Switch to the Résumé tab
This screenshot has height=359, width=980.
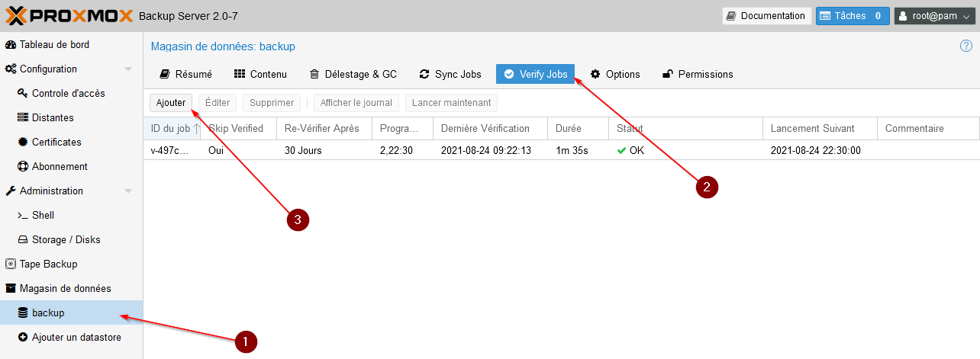pos(185,75)
